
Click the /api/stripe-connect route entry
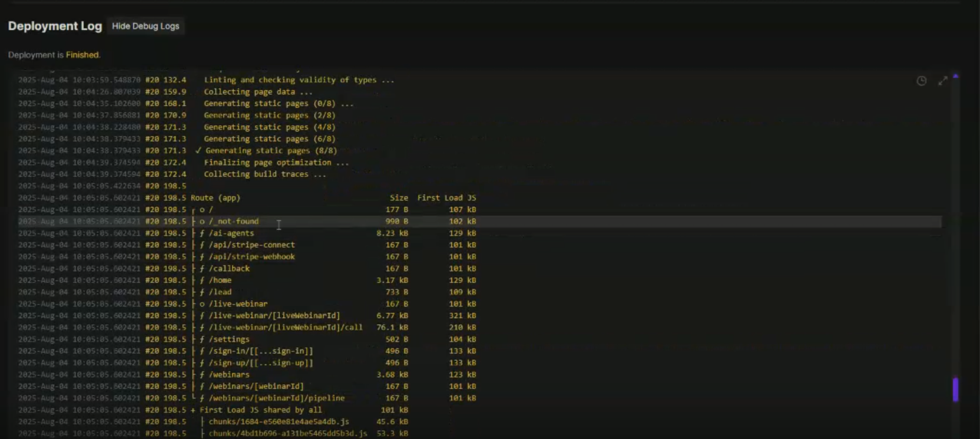point(251,245)
